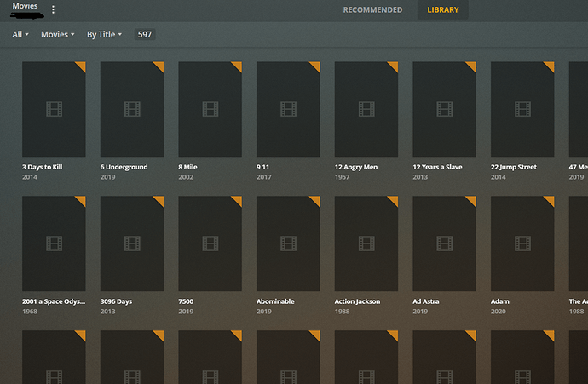Open the Ad Astra poster
Screen dimensions: 588x384
tap(444, 244)
